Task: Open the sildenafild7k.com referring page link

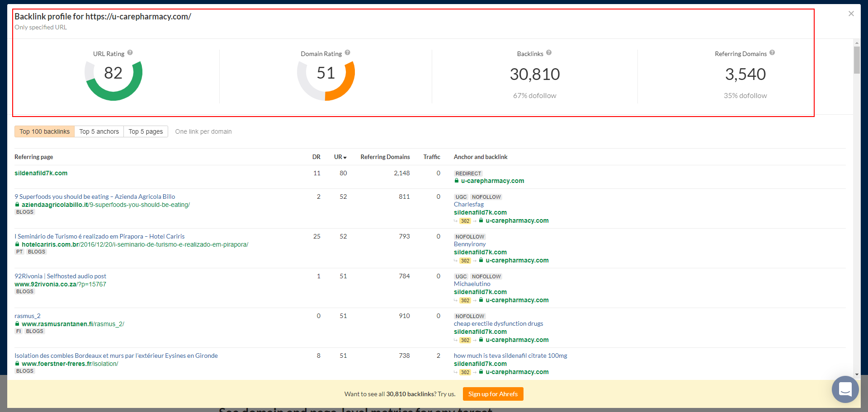Action: tap(41, 173)
